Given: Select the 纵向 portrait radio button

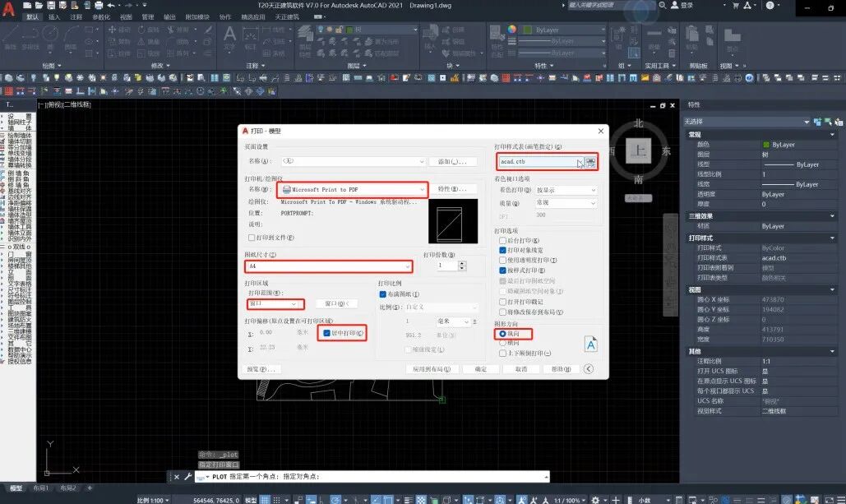Looking at the screenshot, I should point(502,334).
